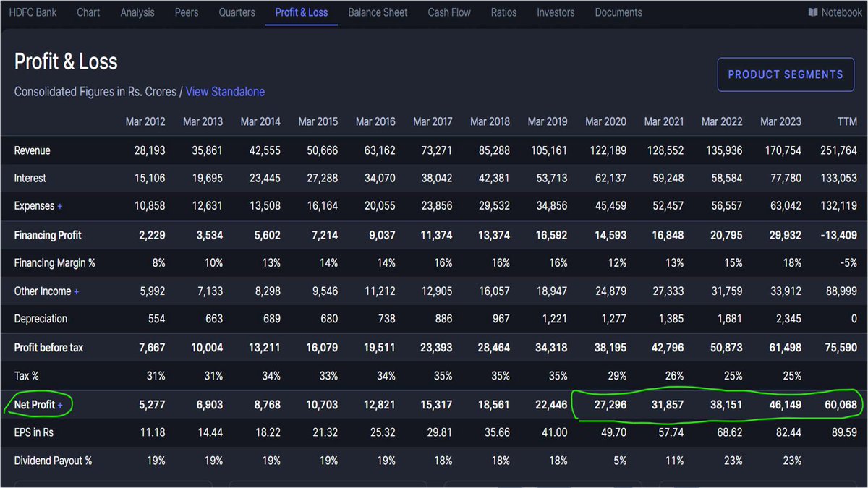
Task: Switch to the Balance Sheet tab
Action: coord(378,12)
